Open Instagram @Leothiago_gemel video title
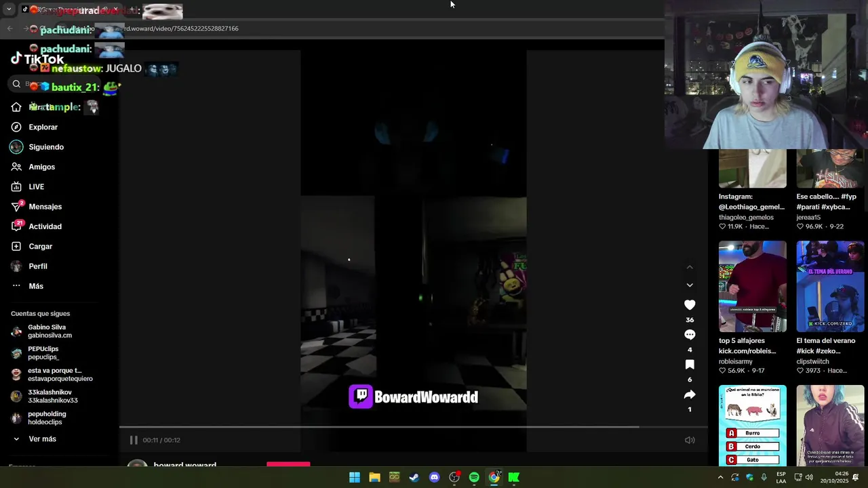The image size is (868, 488). (751, 201)
